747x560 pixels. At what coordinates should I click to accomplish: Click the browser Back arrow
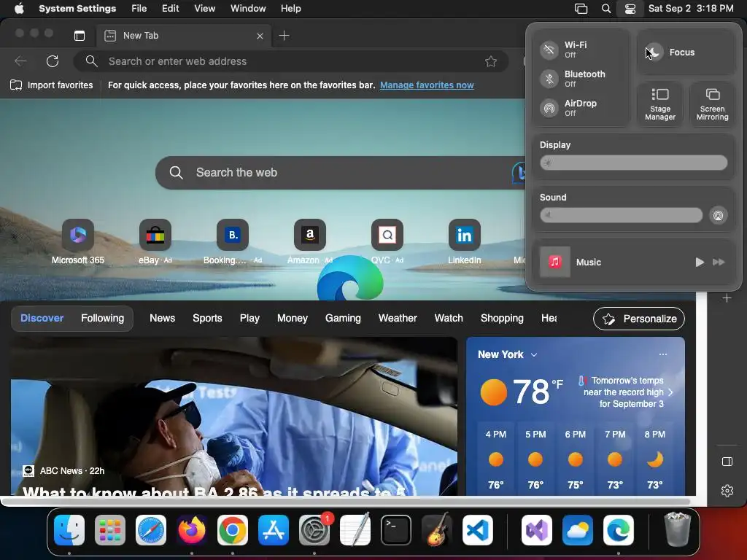click(x=20, y=61)
